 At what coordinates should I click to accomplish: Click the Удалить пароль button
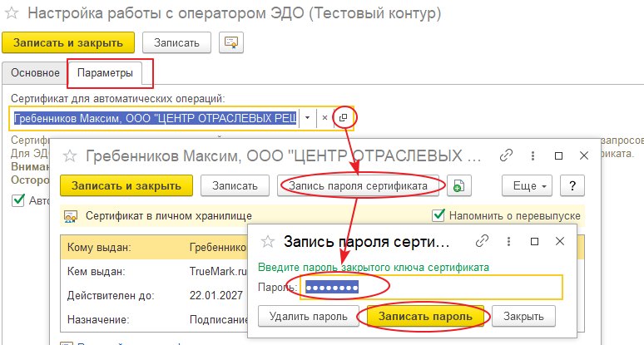[x=309, y=316]
